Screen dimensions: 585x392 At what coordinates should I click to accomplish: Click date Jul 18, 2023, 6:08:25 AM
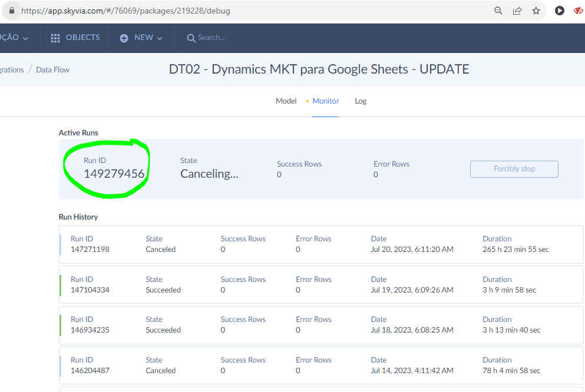pos(412,330)
